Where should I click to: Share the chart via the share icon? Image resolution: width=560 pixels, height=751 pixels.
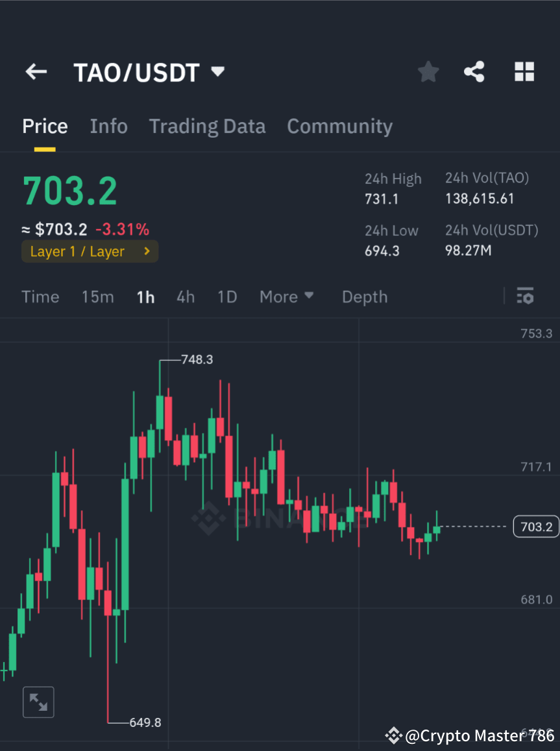[474, 71]
